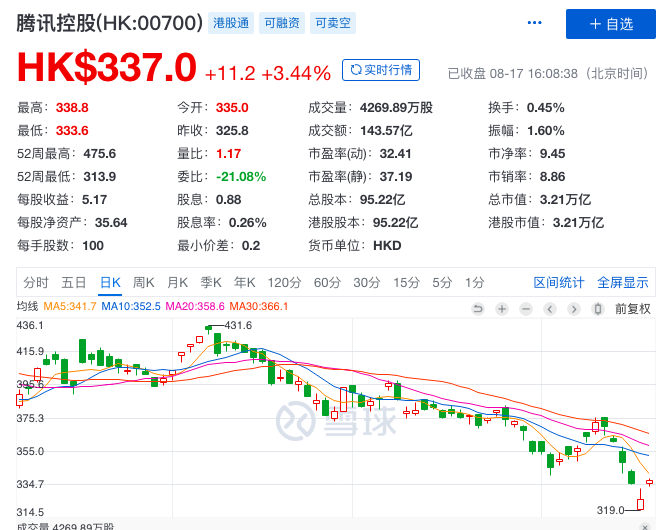Add stock with the 自选 button
Image resolution: width=671 pixels, height=530 pixels.
click(611, 24)
